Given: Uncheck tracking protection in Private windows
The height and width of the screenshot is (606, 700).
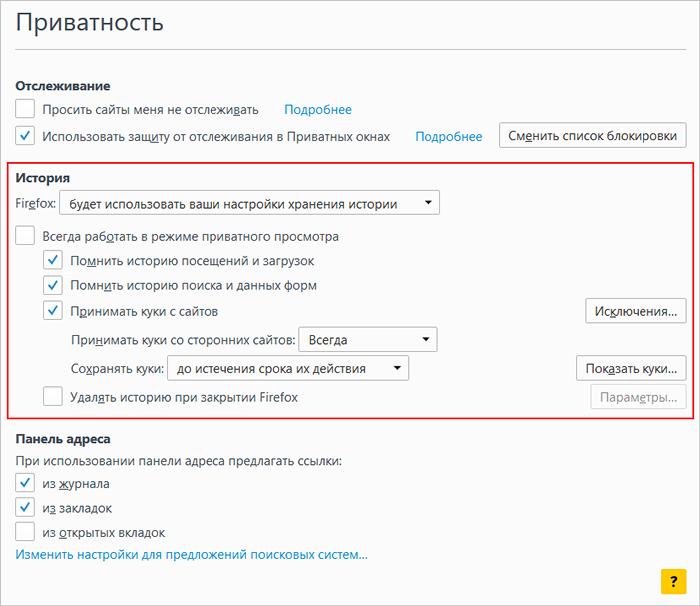Looking at the screenshot, I should coord(25,136).
